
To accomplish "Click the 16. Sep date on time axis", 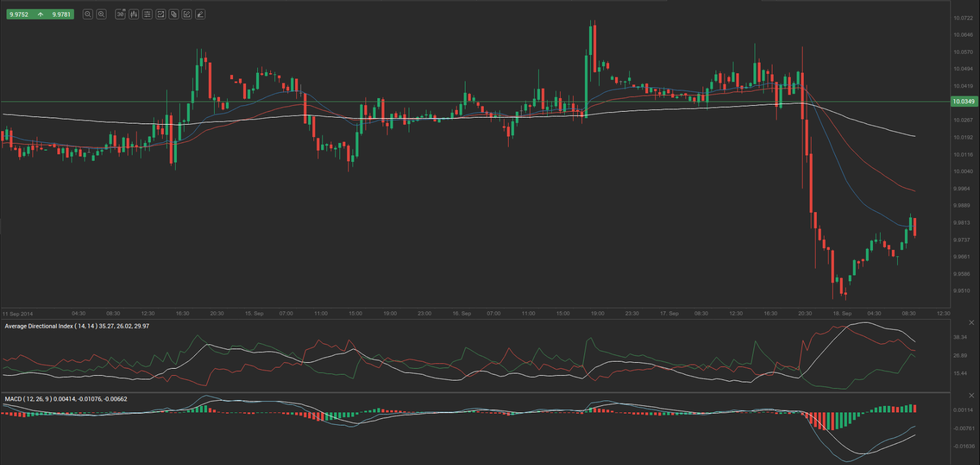I will (461, 314).
